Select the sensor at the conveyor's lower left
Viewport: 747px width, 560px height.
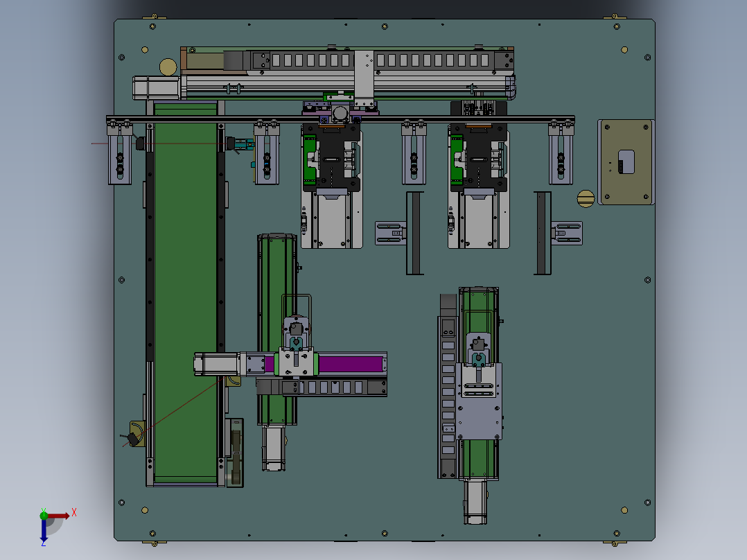pos(133,438)
